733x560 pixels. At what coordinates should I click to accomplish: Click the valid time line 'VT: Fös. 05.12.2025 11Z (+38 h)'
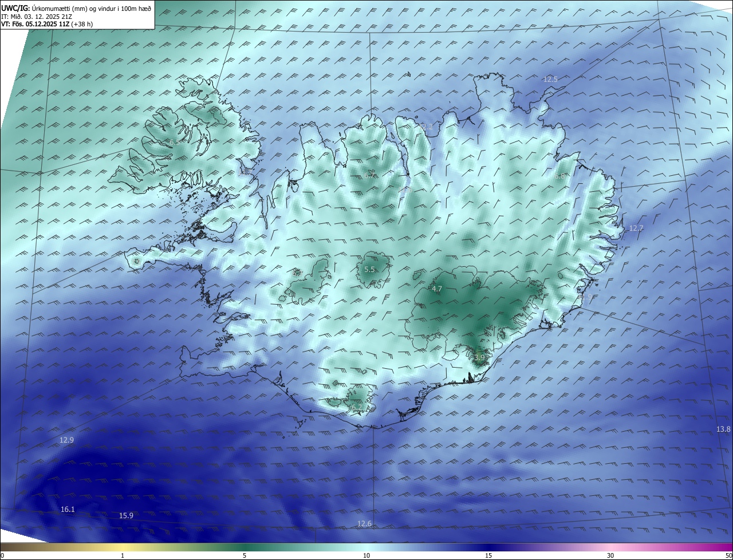(48, 24)
